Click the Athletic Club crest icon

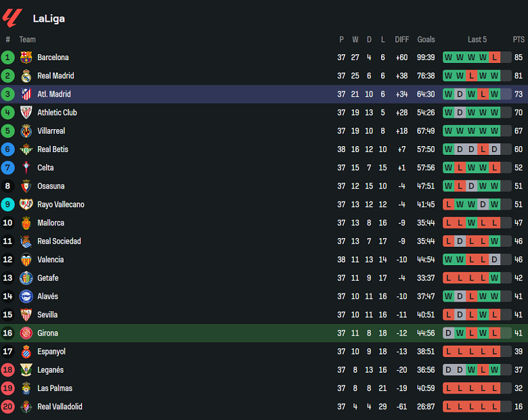26,112
